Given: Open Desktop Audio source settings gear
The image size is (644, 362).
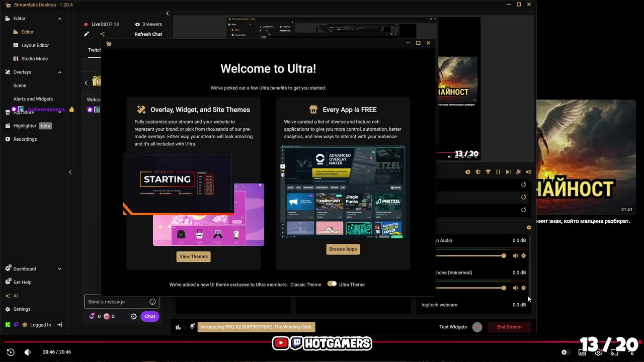Looking at the screenshot, I should pos(524,256).
